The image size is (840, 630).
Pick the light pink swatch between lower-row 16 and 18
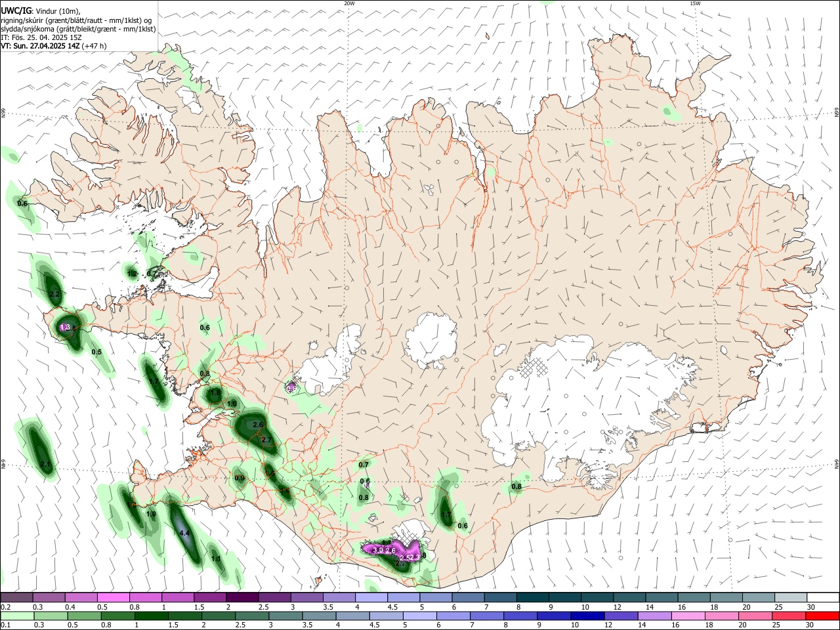(688, 616)
